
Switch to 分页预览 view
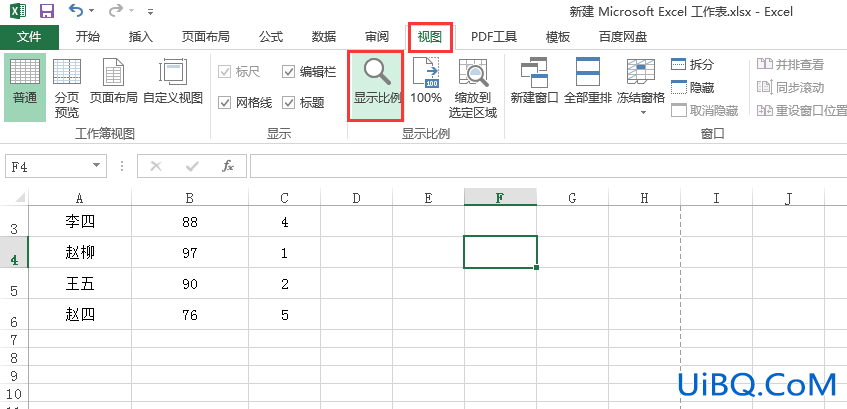click(67, 87)
